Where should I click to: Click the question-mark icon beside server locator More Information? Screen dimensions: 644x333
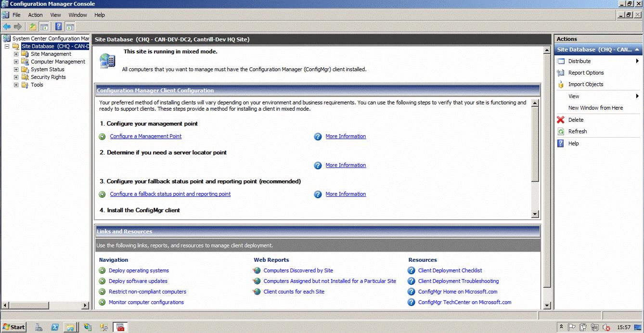click(318, 165)
